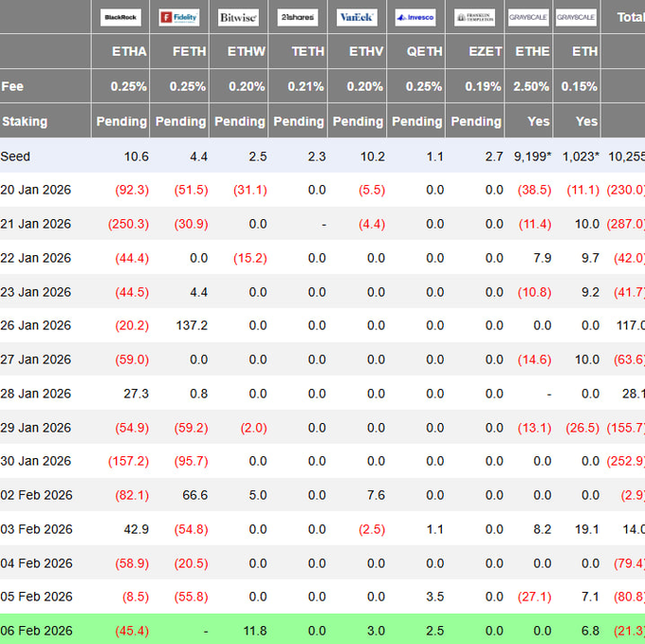Select the ETHA ticker column header
Image resolution: width=645 pixels, height=644 pixels.
131,51
